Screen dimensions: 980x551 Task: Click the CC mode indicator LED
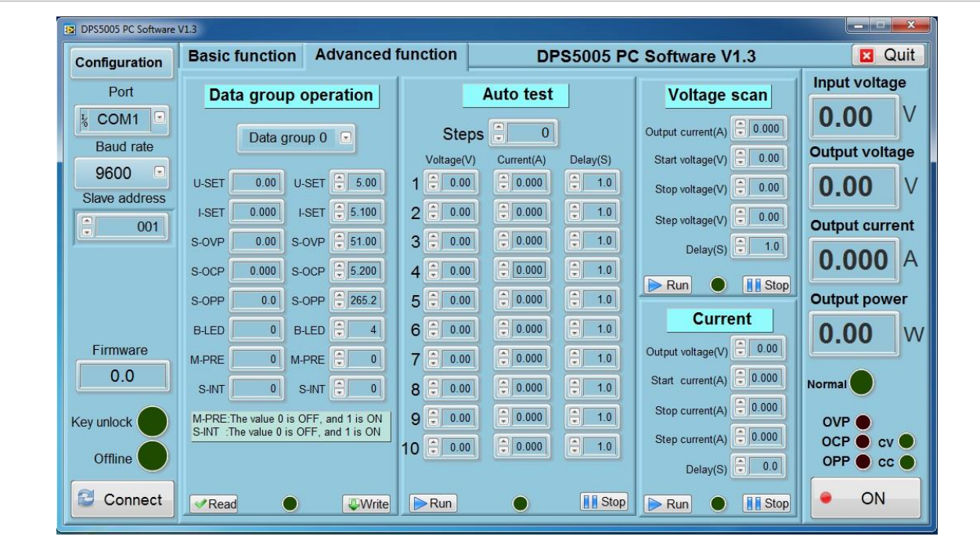[907, 462]
